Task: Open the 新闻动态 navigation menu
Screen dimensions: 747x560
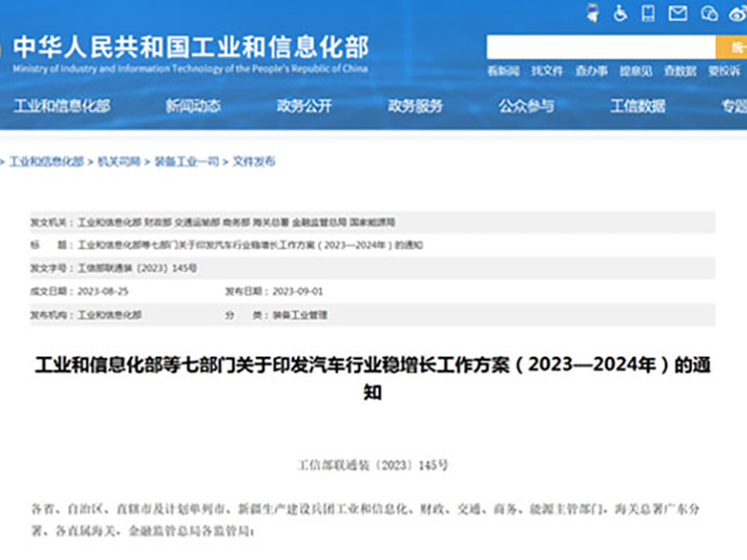Action: (193, 105)
